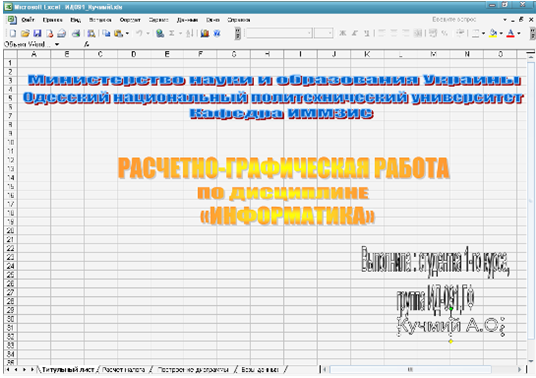Toggle underline formatting (Ч)
This screenshot has width=536, height=378.
pos(366,33)
